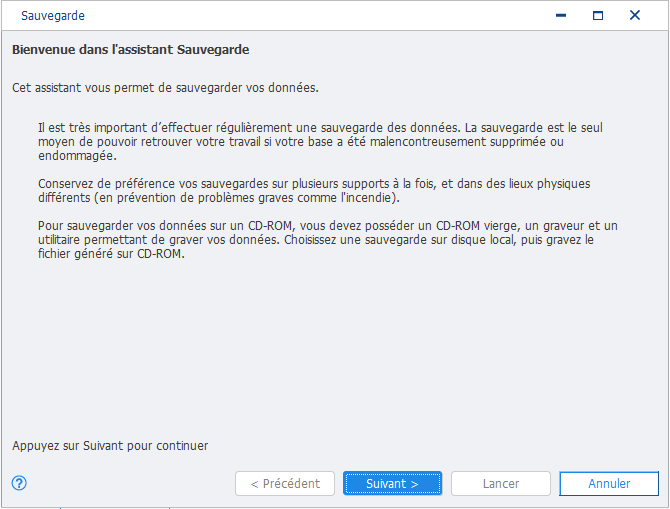Open help via the question mark icon
670x509 pixels.
[x=19, y=483]
